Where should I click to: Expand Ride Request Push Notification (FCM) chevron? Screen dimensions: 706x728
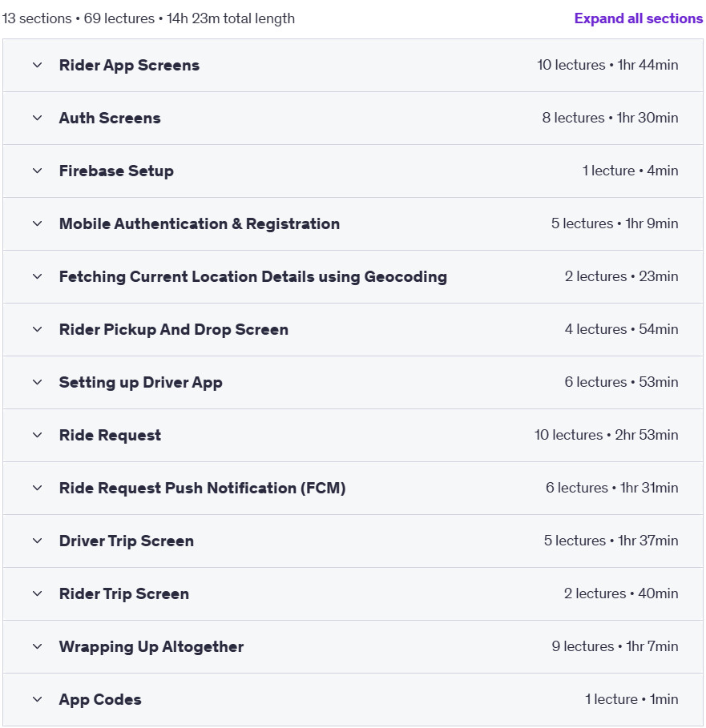(x=38, y=489)
